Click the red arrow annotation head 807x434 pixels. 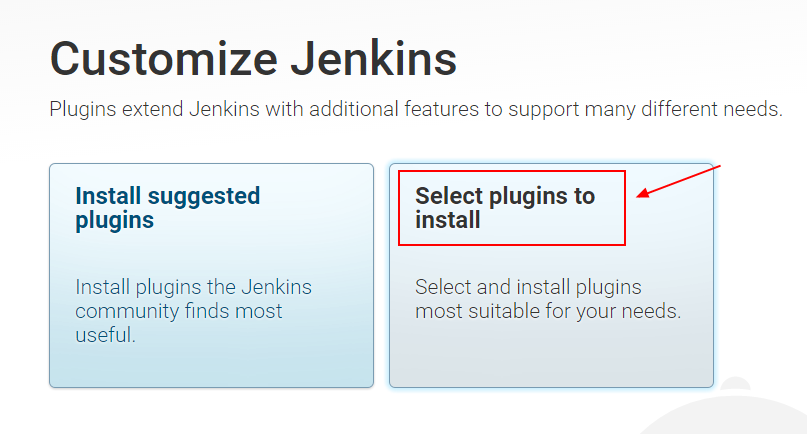coord(642,194)
